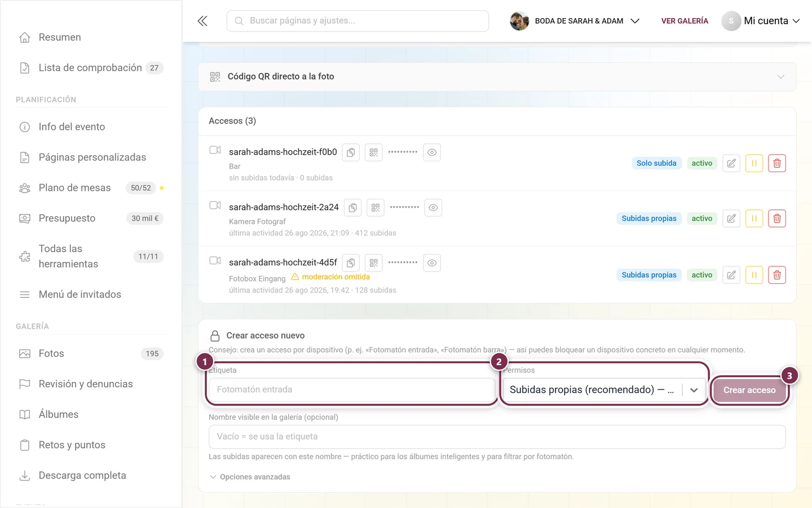
Task: Delete the Fotobox Eingang access
Action: pyautogui.click(x=777, y=275)
